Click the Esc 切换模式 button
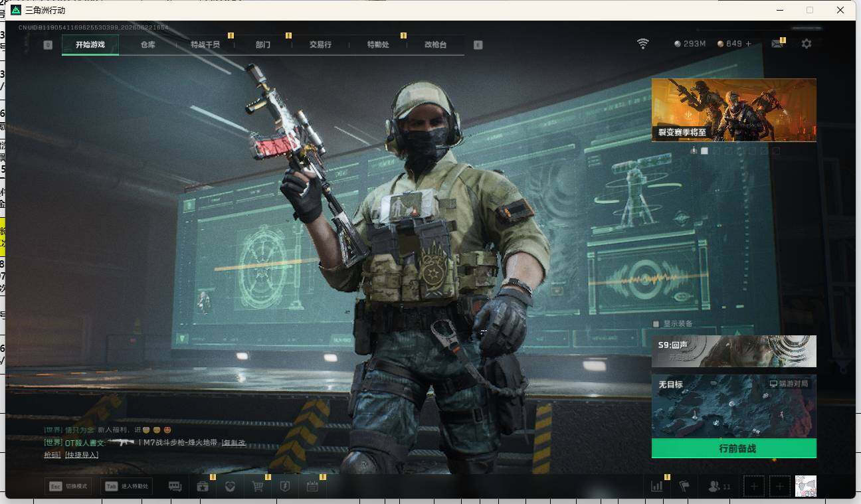The height and width of the screenshot is (504, 861). click(67, 487)
